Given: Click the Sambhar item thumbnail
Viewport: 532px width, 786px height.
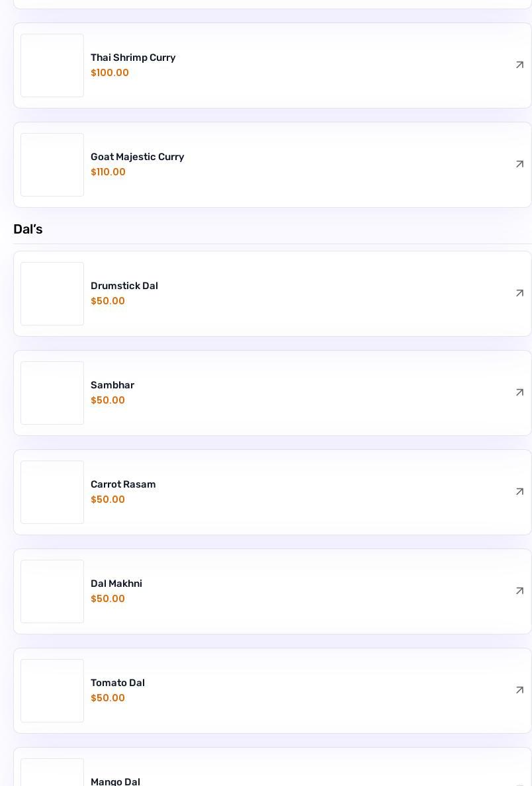Looking at the screenshot, I should pos(52,393).
